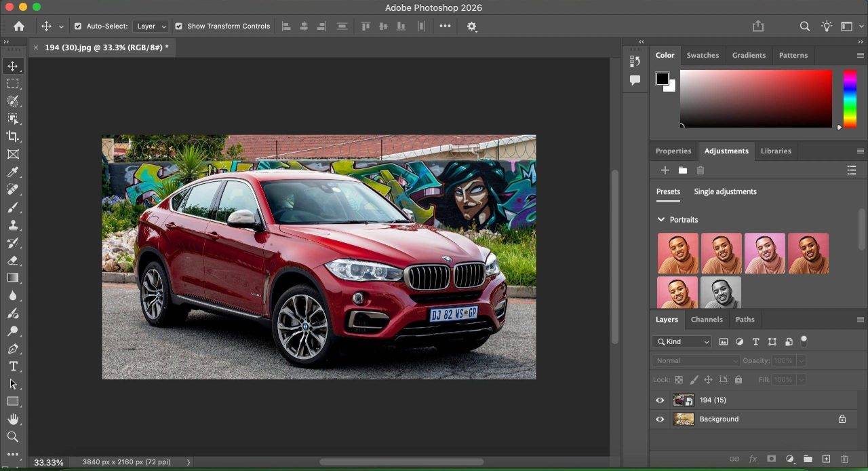868x471 pixels.
Task: Click the Share document icon
Action: 758,26
